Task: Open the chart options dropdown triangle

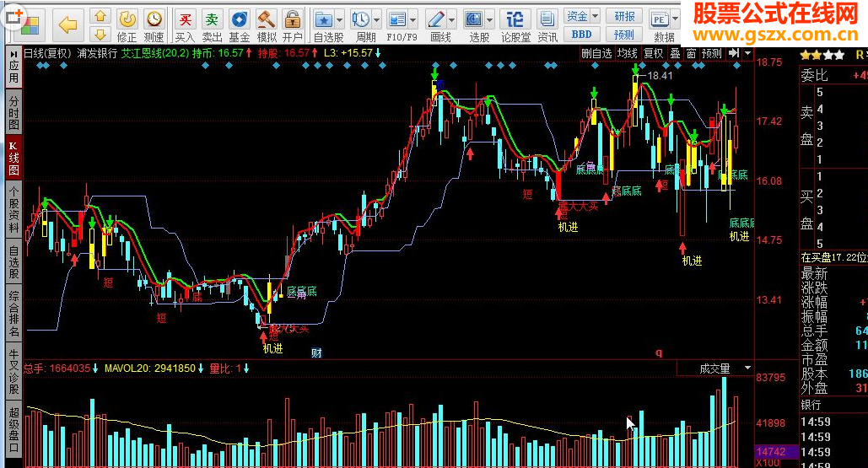Action: [748, 53]
